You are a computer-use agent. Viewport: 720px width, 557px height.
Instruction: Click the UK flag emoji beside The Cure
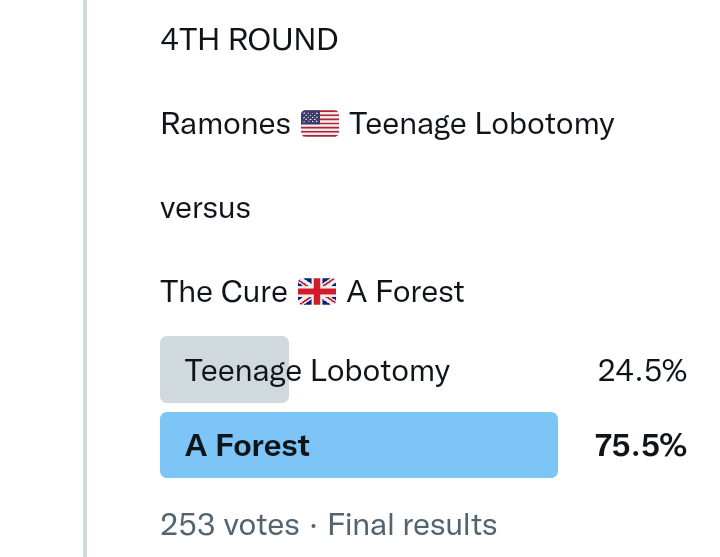click(x=317, y=292)
